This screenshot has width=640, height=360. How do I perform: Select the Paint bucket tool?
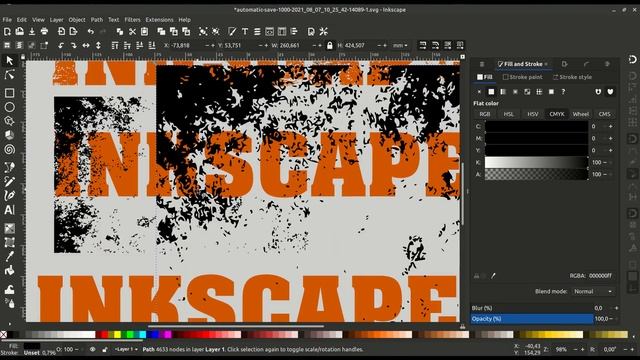tap(9, 270)
